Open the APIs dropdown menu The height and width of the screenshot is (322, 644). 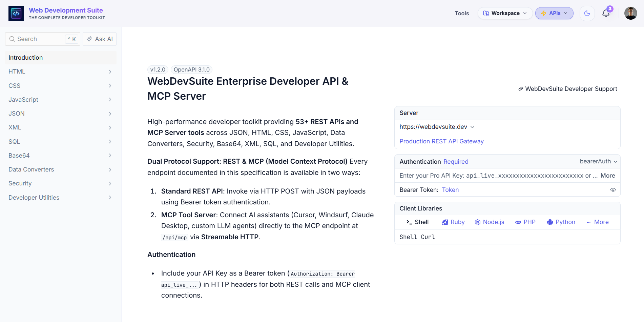tap(554, 13)
